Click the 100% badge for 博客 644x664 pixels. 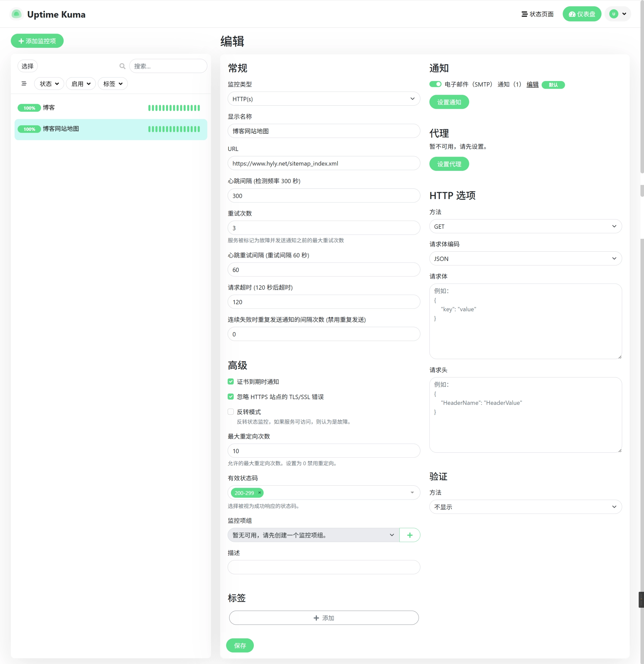pos(29,108)
